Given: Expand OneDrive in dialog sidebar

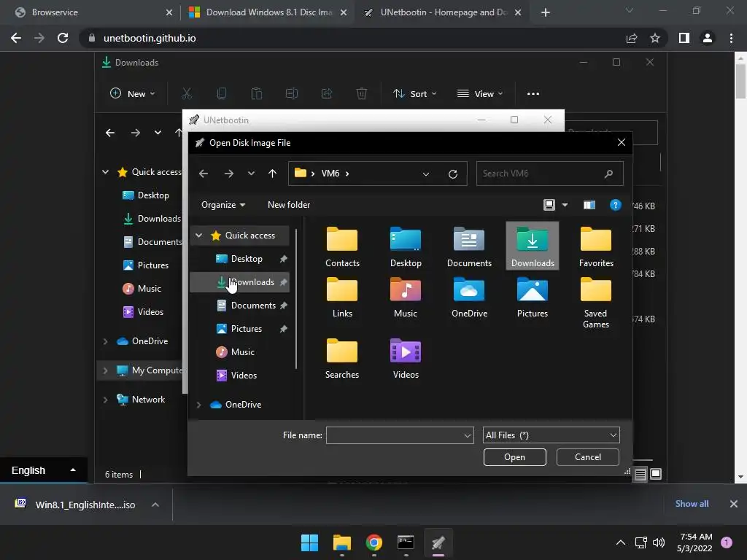Looking at the screenshot, I should coord(199,404).
